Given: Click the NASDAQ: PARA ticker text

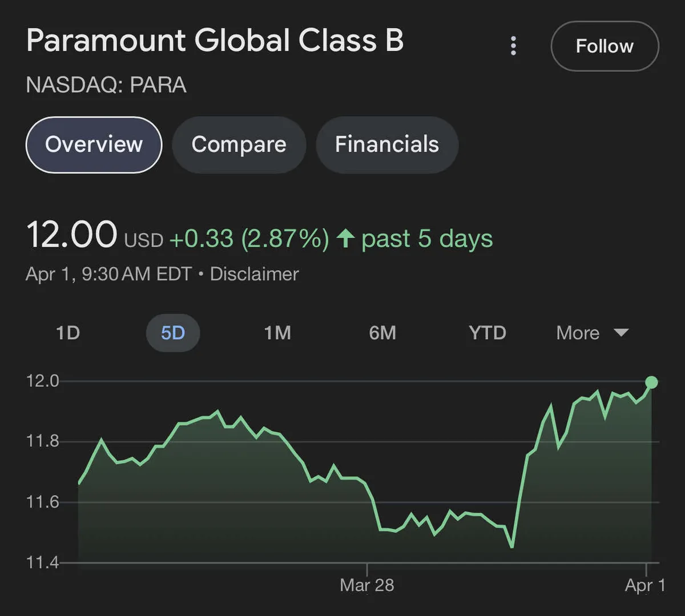Looking at the screenshot, I should click(x=106, y=85).
